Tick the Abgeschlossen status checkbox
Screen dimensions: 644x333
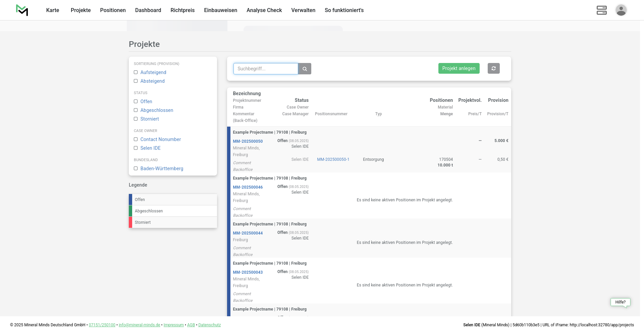pyautogui.click(x=136, y=110)
